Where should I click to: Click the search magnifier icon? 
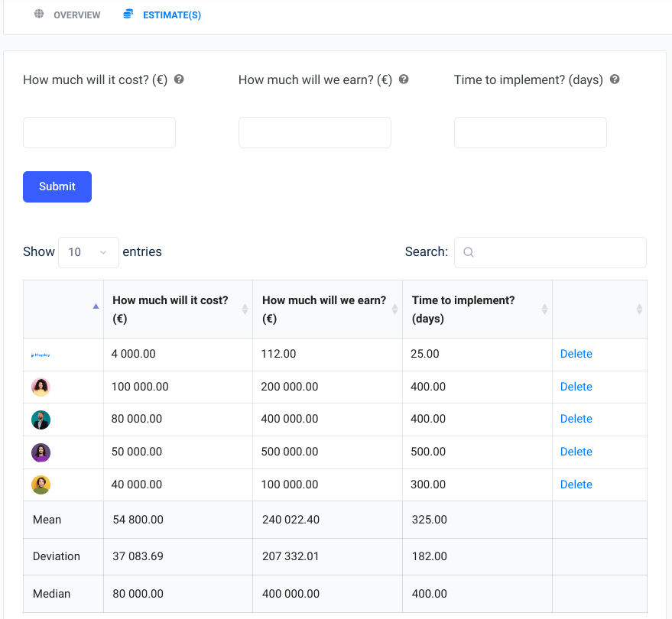[469, 252]
